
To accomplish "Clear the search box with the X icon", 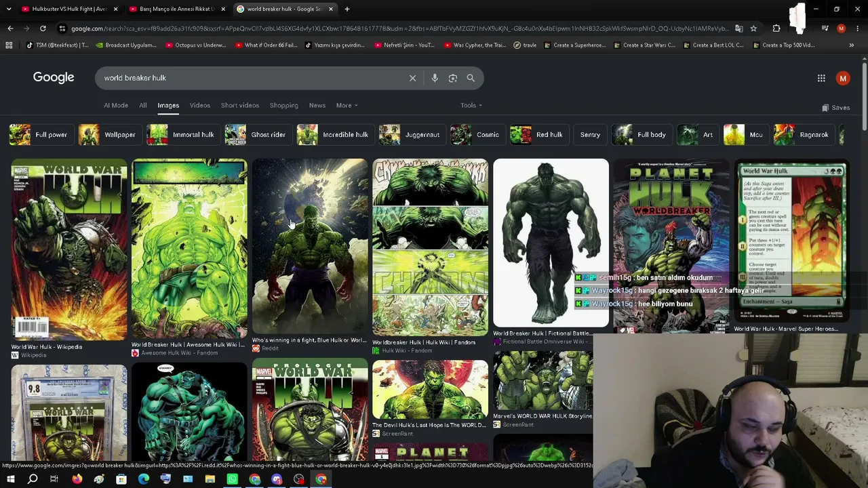I will tap(412, 78).
